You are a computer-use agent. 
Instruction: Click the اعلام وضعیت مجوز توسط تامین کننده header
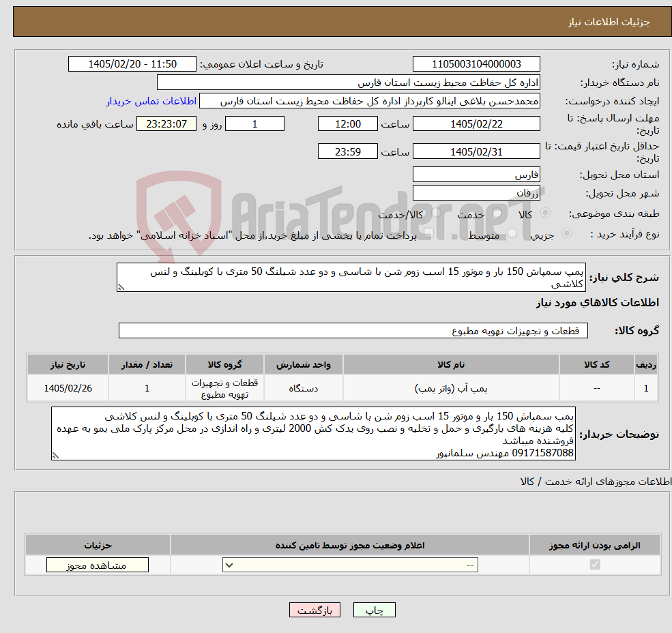(350, 545)
